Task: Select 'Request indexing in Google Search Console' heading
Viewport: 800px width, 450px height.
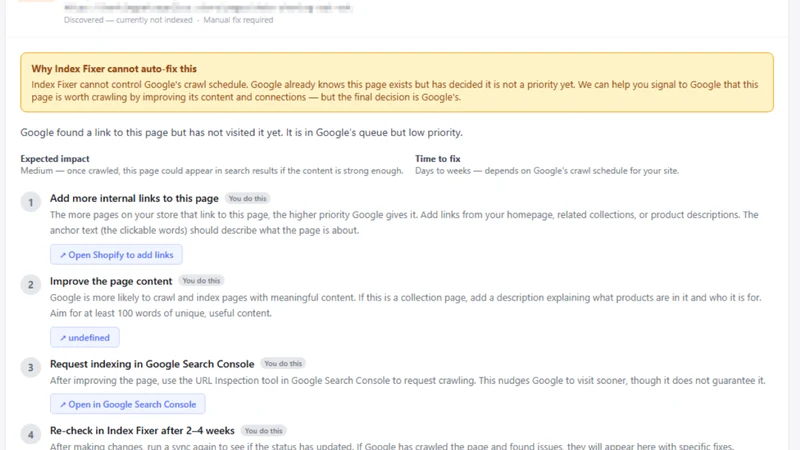Action: tap(152, 364)
